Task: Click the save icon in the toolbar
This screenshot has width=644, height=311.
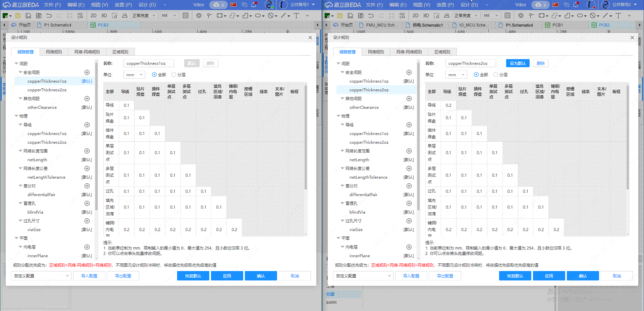Action: coord(29,15)
